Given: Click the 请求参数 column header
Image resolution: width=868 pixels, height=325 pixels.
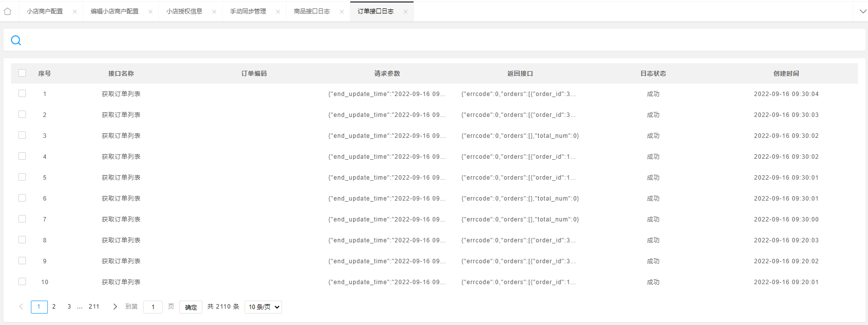Looking at the screenshot, I should tap(387, 73).
